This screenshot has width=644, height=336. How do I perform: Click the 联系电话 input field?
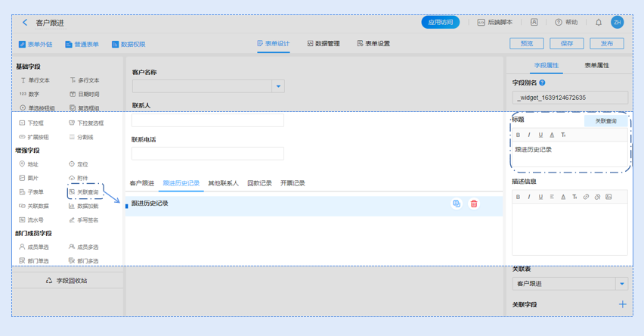(208, 154)
